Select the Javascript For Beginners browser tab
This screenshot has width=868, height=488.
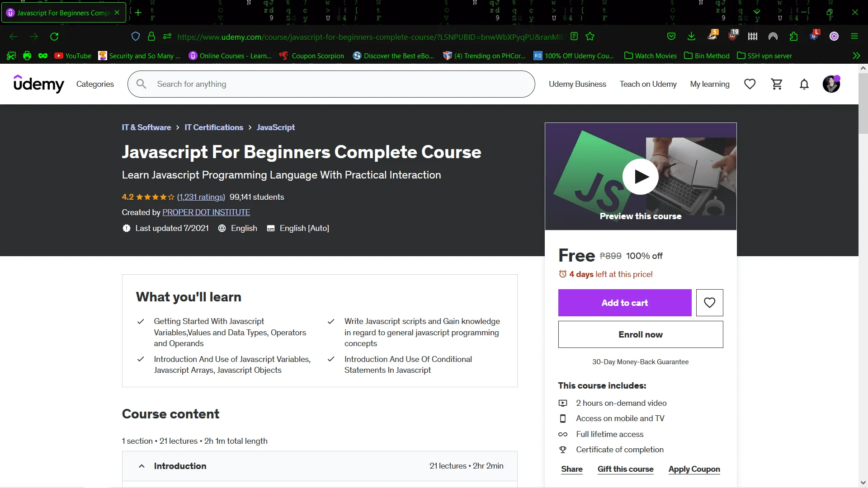(x=63, y=13)
